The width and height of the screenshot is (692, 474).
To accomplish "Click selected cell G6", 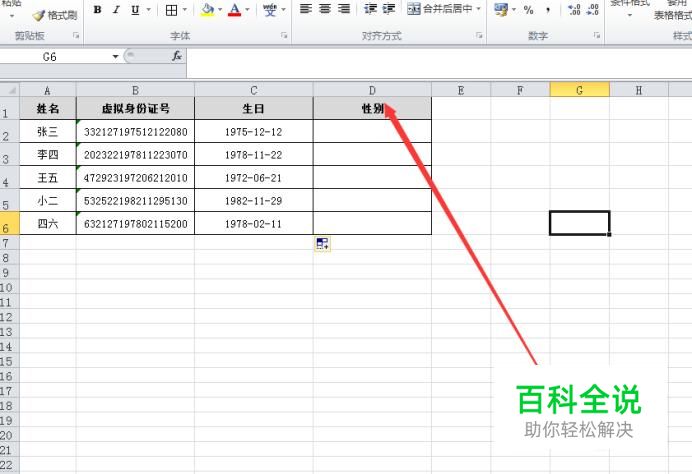I will [x=579, y=223].
